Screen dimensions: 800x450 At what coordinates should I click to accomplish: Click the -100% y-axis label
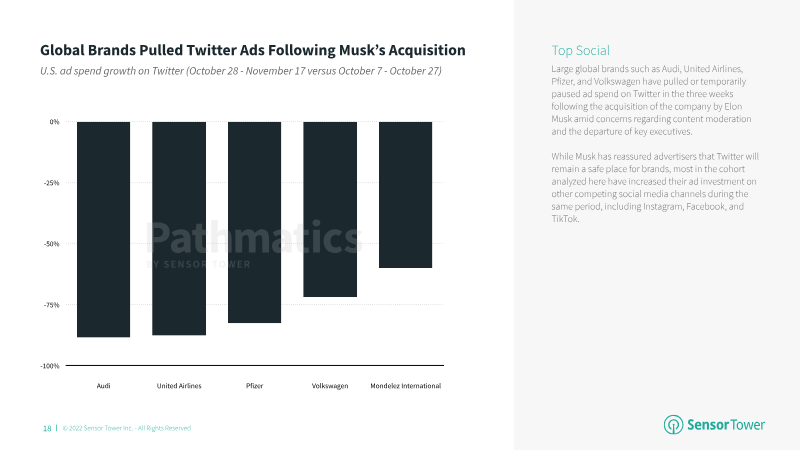(x=50, y=366)
